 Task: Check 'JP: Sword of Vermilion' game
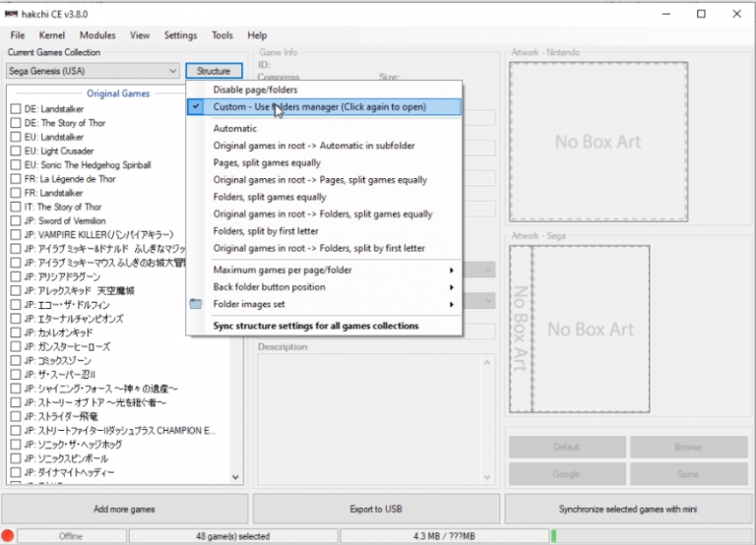point(15,221)
